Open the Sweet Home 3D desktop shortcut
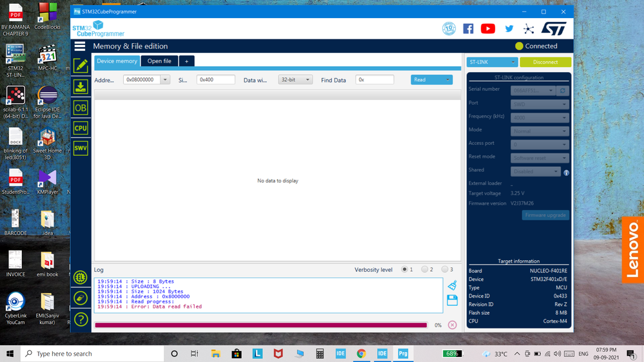The image size is (644, 362). coord(47,143)
